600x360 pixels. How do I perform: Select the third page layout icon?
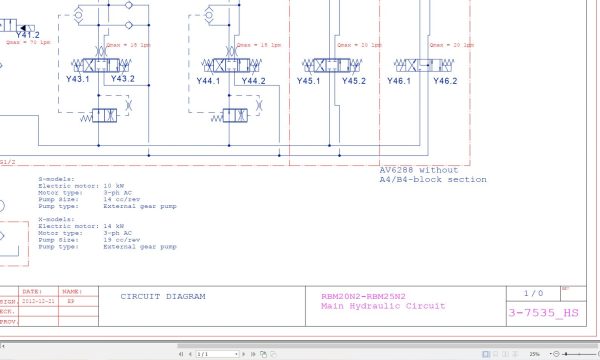(506, 354)
